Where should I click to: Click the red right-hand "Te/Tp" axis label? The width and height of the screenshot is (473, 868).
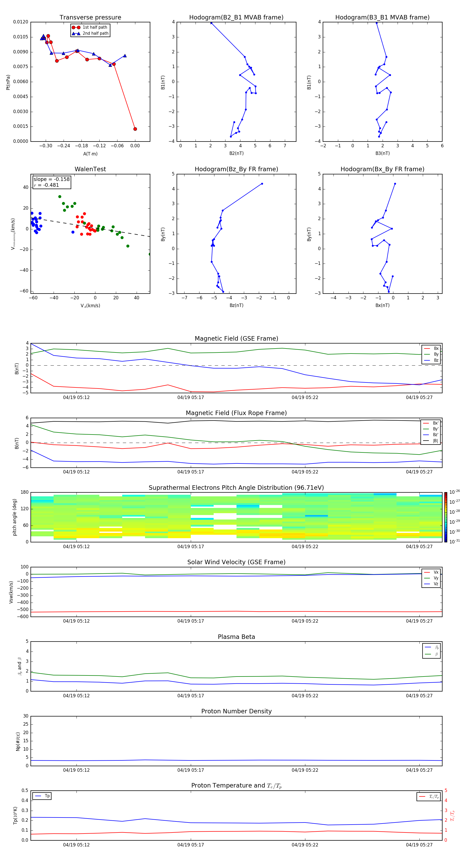coord(453,815)
